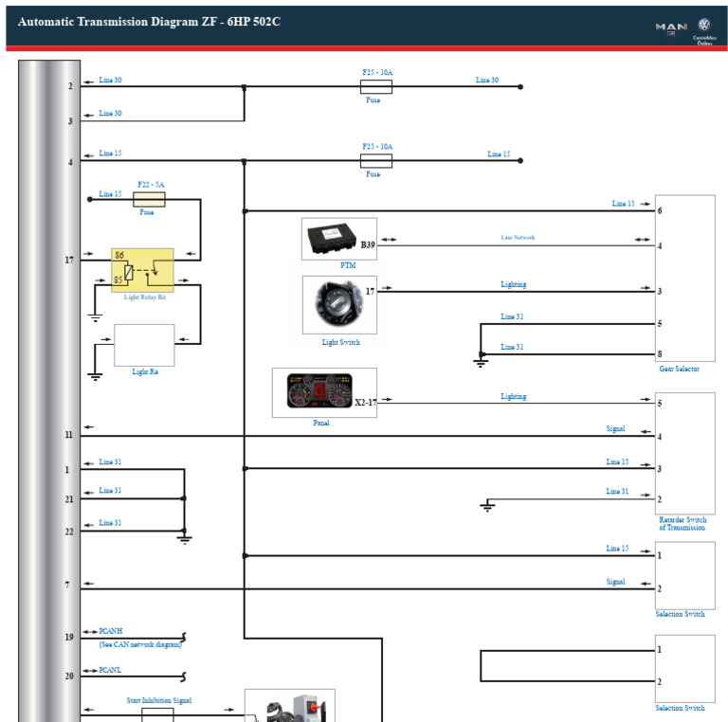Screen dimensions: 728x722
Task: Select the yellow Light Relay box
Action: 142,270
